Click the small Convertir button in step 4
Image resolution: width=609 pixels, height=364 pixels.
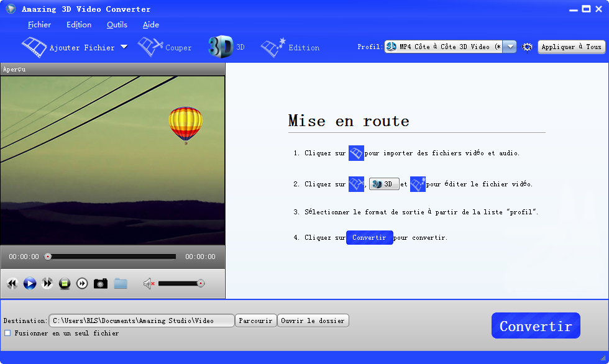369,237
